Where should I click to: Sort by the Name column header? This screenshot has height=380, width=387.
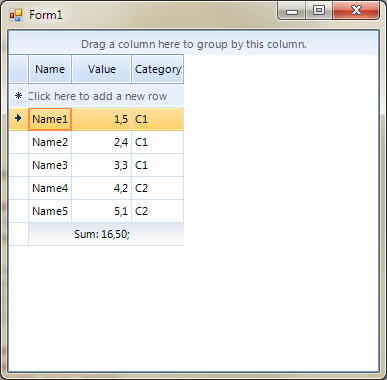pyautogui.click(x=50, y=69)
